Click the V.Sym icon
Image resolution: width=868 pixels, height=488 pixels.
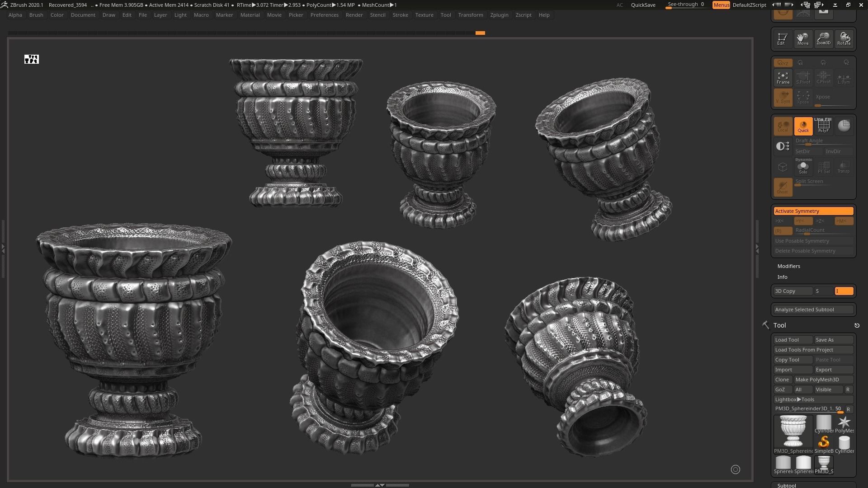(x=783, y=97)
